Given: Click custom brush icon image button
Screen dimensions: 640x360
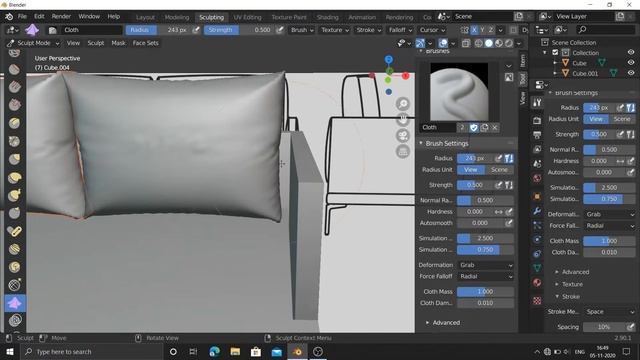Looking at the screenshot, I should click(x=509, y=77).
